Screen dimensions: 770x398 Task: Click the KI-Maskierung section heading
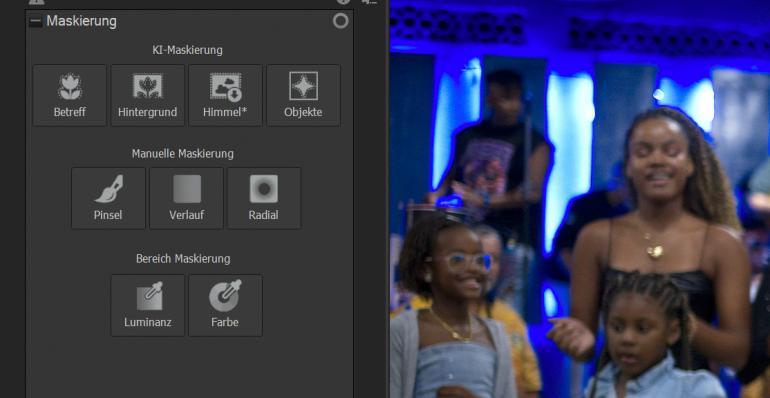coord(187,50)
